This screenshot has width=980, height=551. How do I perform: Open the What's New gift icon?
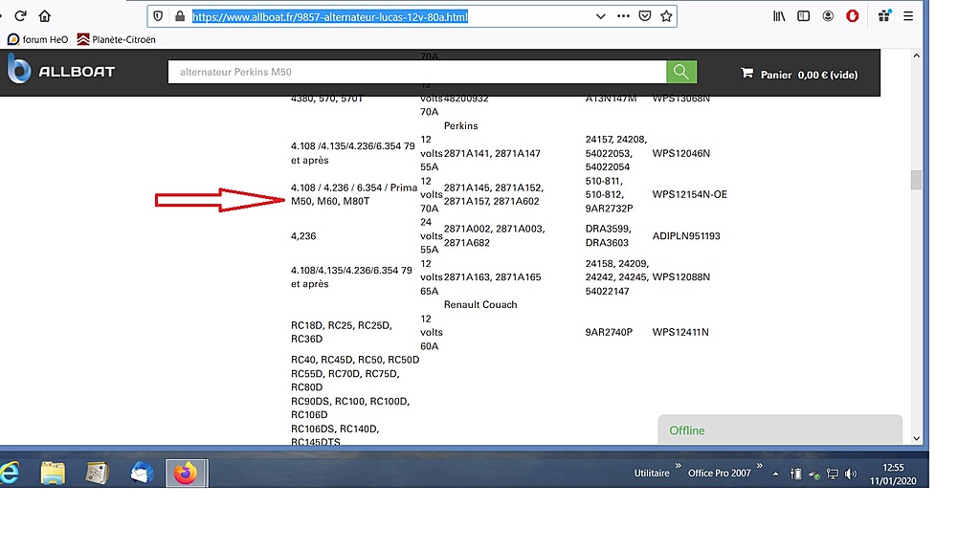[883, 16]
